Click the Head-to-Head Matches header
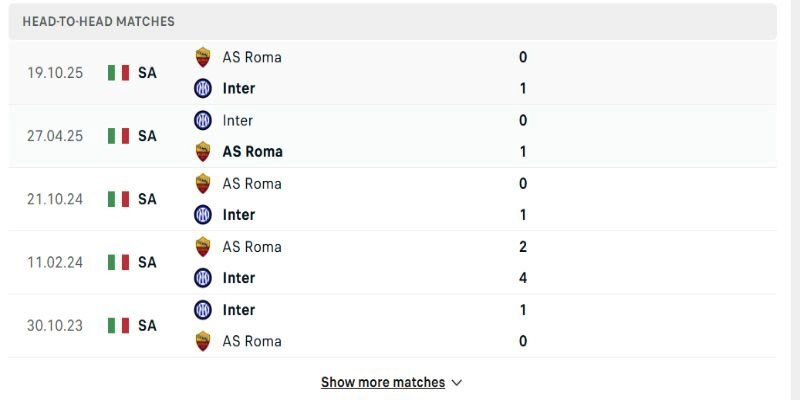800x400 pixels. 98,21
